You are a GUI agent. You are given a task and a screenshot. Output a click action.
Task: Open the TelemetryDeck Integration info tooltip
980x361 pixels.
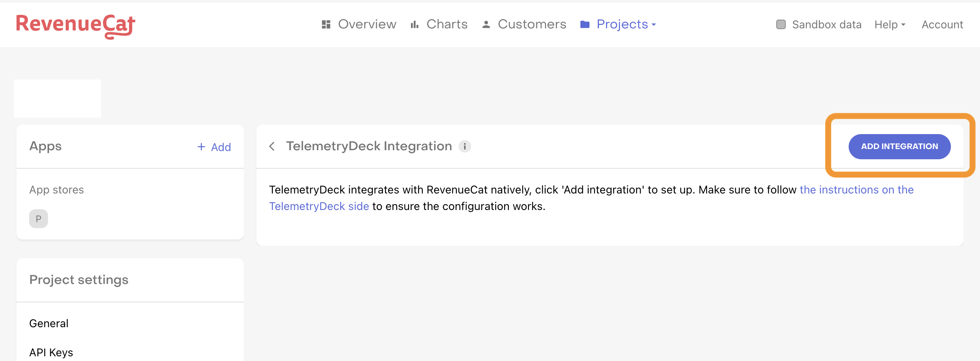pos(465,146)
